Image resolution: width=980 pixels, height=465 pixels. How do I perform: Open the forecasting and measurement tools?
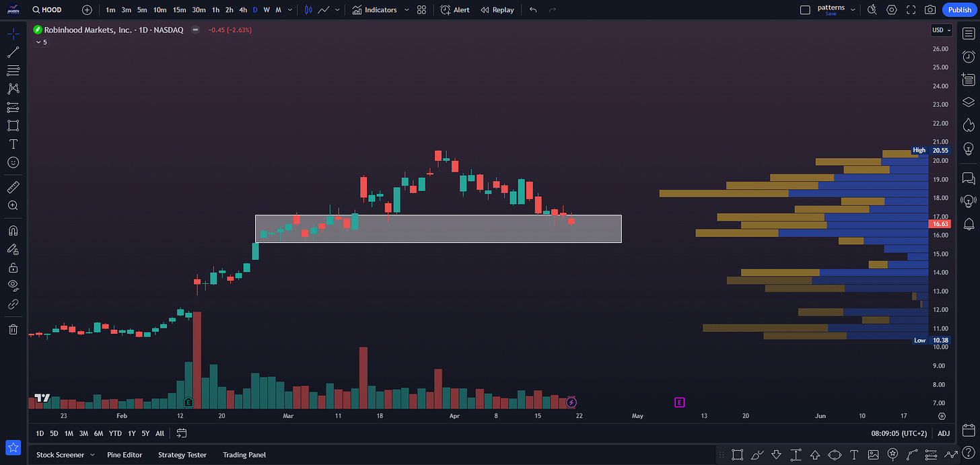tap(13, 107)
